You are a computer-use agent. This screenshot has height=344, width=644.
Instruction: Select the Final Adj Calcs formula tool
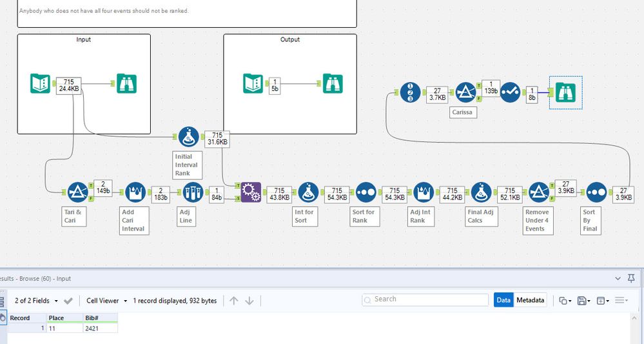point(482,192)
